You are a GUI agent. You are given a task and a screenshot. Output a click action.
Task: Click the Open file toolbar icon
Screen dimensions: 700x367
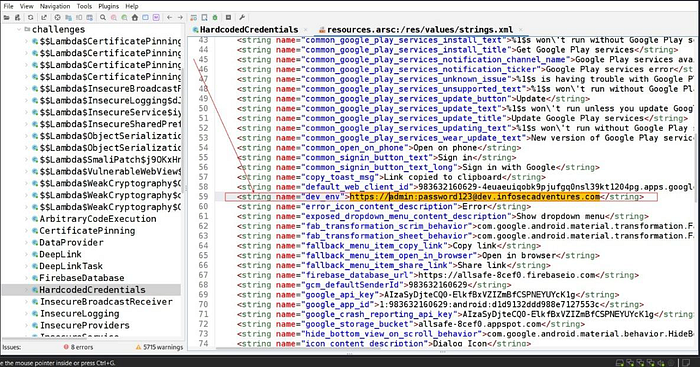6,17
